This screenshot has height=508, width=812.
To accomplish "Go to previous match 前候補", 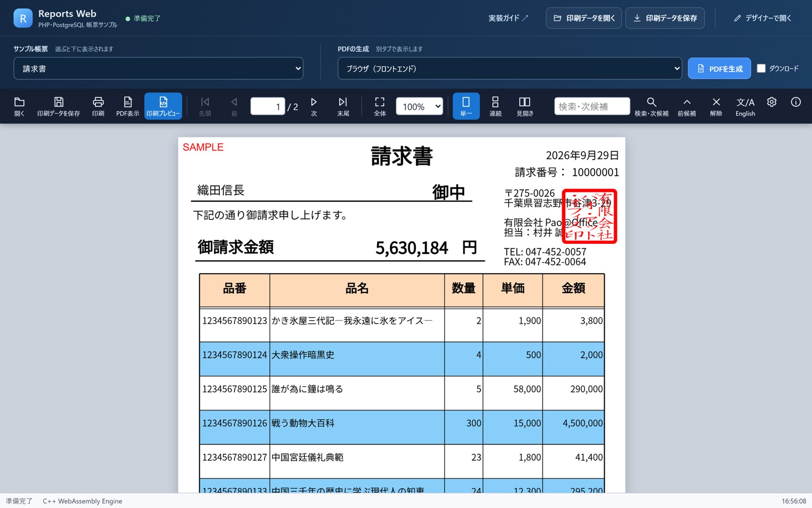I will click(x=687, y=106).
